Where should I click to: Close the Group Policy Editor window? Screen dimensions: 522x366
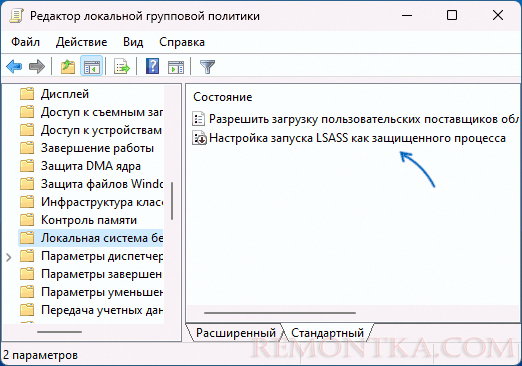pyautogui.click(x=498, y=15)
